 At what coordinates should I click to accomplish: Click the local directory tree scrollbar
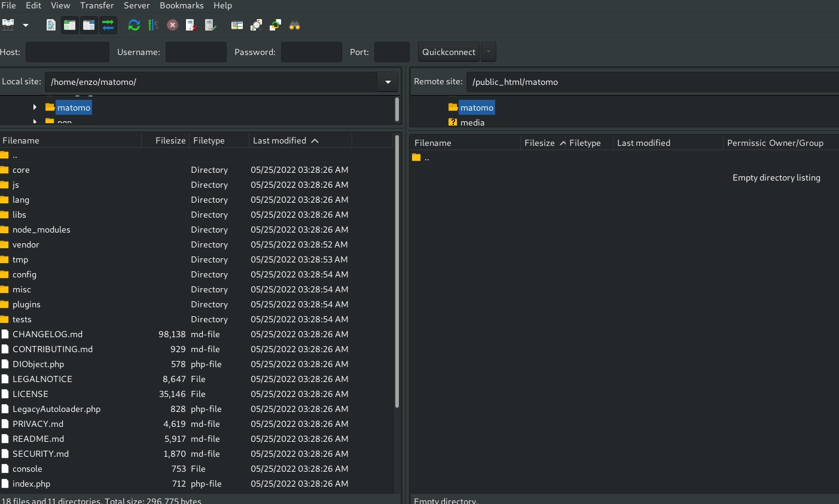click(x=397, y=109)
